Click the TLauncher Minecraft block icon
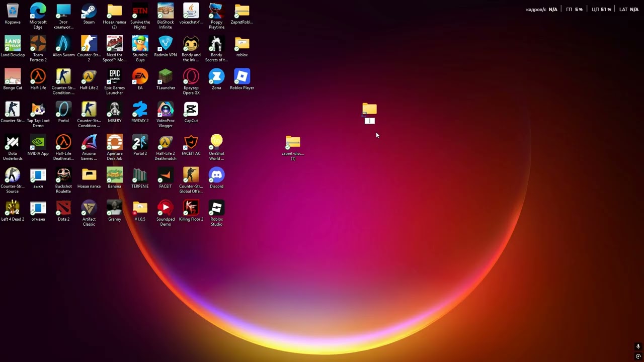644x362 pixels. point(166,76)
